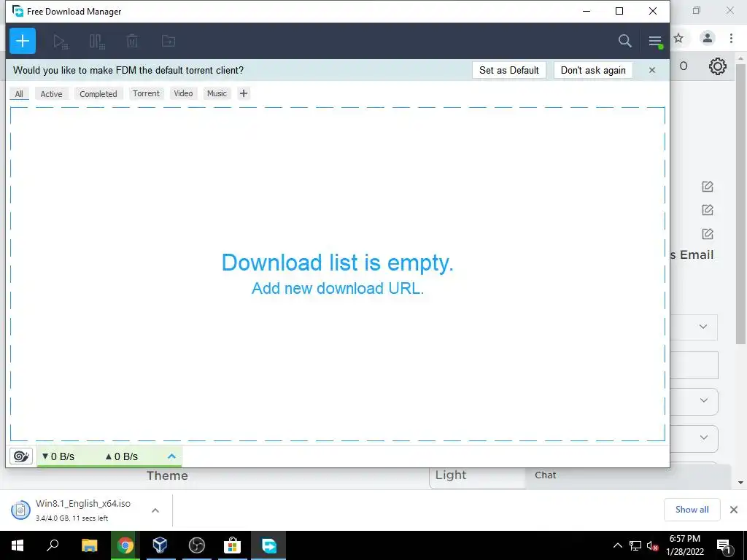
Task: Click the download speed 0 B/s indicator
Action: (58, 456)
